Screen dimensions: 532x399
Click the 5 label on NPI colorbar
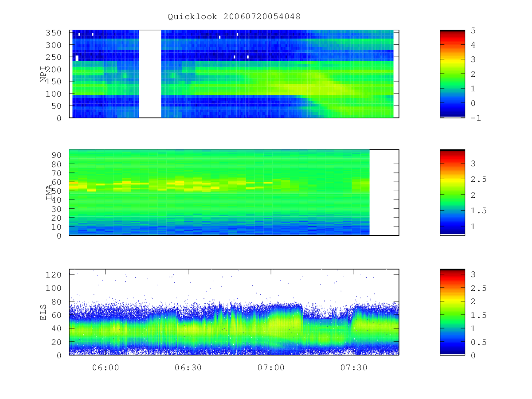(473, 30)
